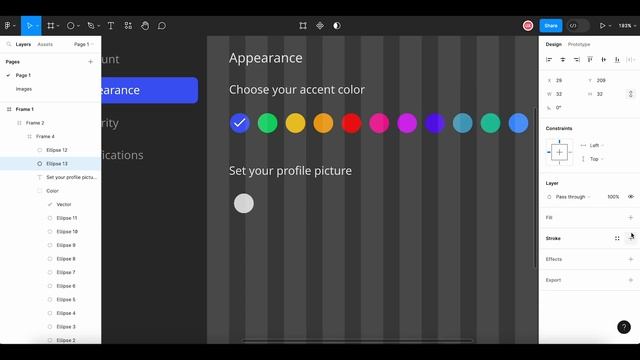Pick the green accent color circle
This screenshot has height=360, width=640.
click(x=267, y=123)
